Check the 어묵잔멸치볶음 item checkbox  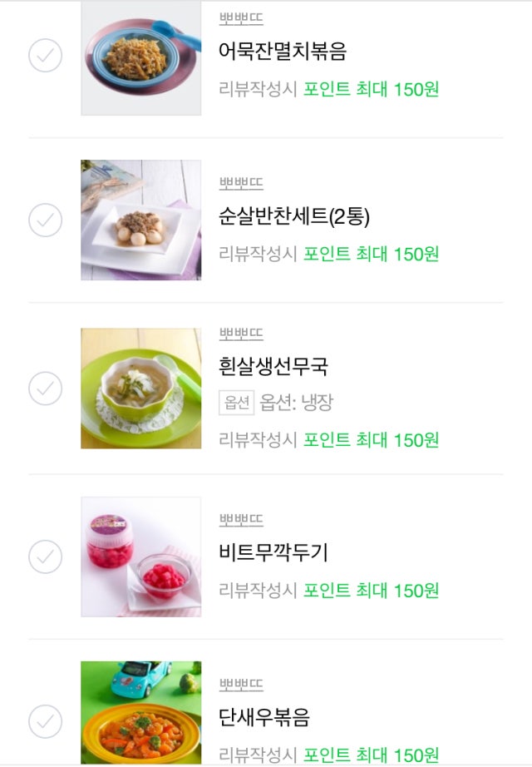pyautogui.click(x=46, y=56)
